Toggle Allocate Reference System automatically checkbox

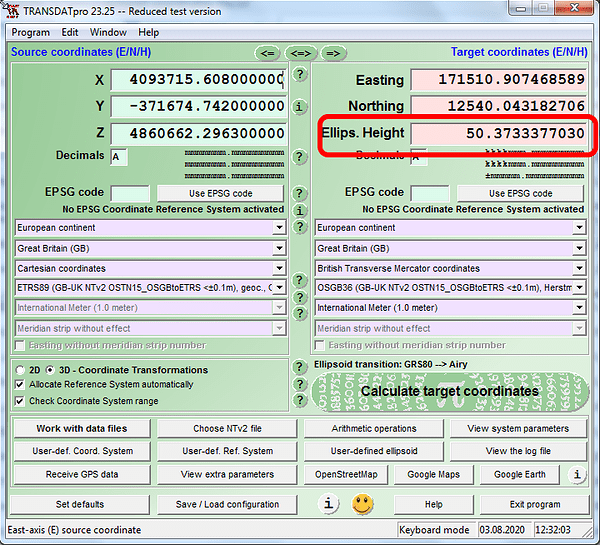point(20,384)
